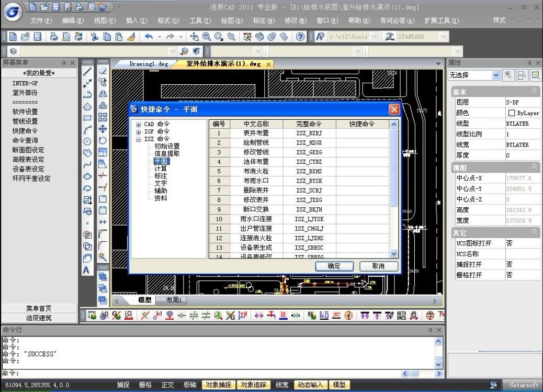Click the 取消 button in the dialog

[379, 266]
